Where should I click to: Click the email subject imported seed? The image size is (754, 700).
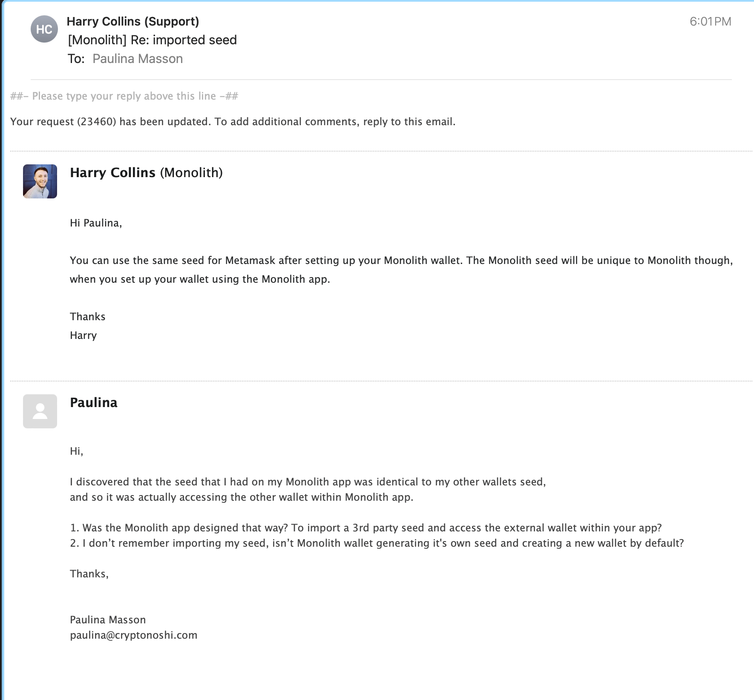click(153, 40)
